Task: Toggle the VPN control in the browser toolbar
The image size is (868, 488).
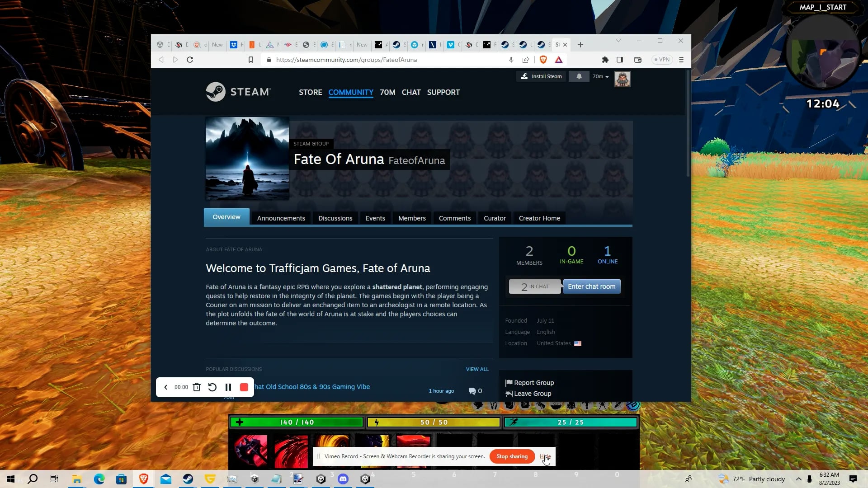Action: coord(662,59)
